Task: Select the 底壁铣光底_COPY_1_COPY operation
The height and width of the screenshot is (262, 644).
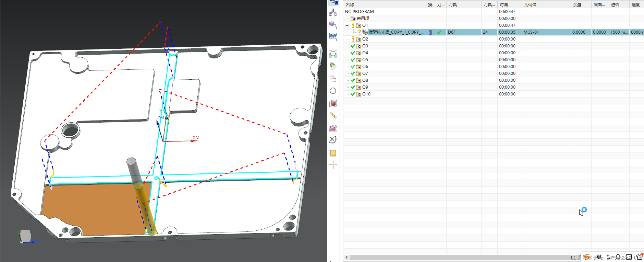Action: point(396,32)
